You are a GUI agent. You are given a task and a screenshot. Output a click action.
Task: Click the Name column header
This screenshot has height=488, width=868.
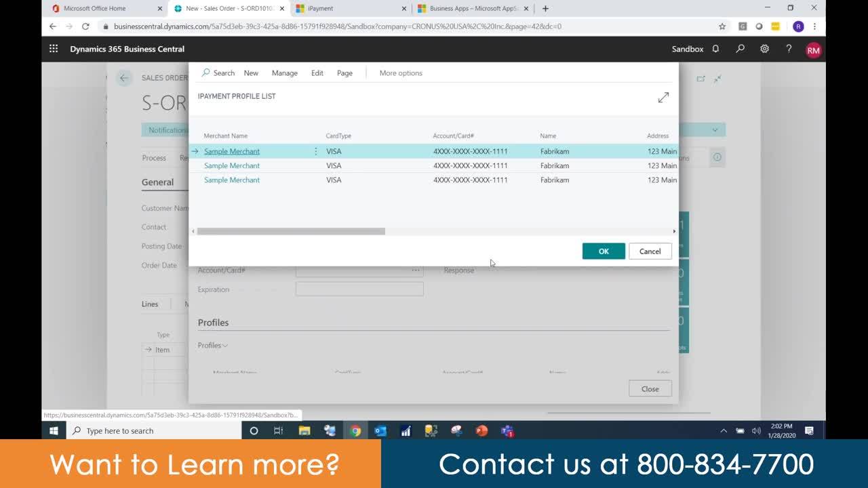[548, 136]
